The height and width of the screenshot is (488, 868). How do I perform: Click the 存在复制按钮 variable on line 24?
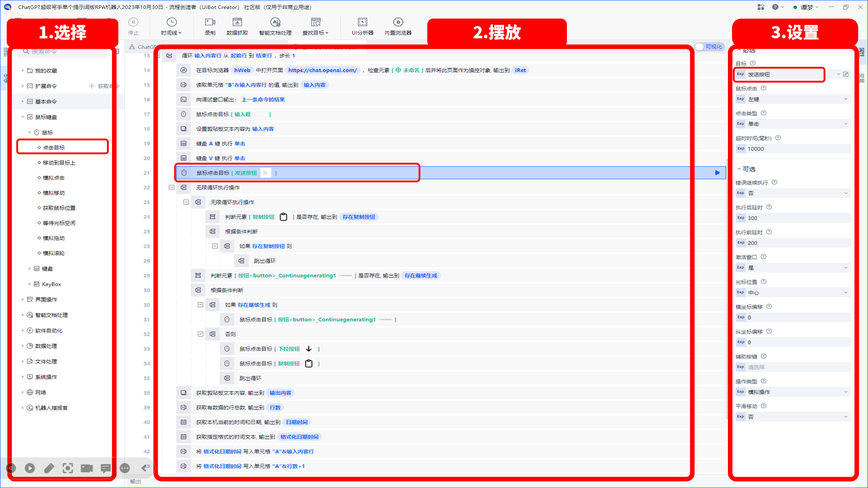359,217
